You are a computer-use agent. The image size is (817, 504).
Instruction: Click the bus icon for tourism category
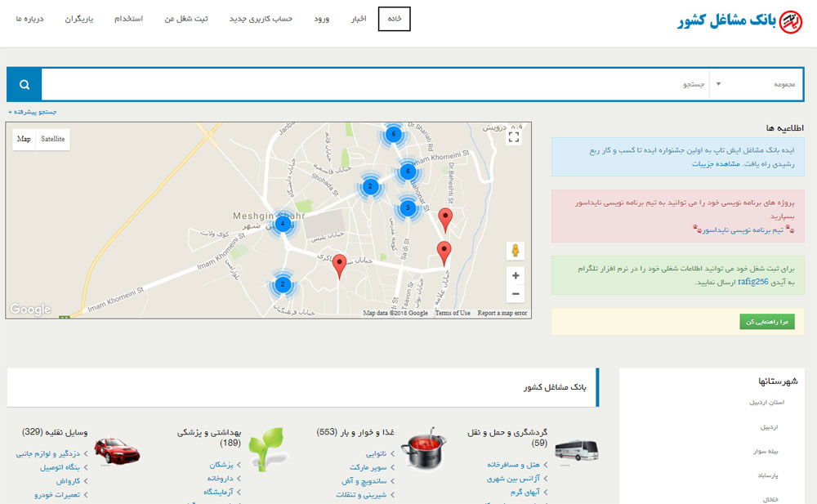[576, 450]
